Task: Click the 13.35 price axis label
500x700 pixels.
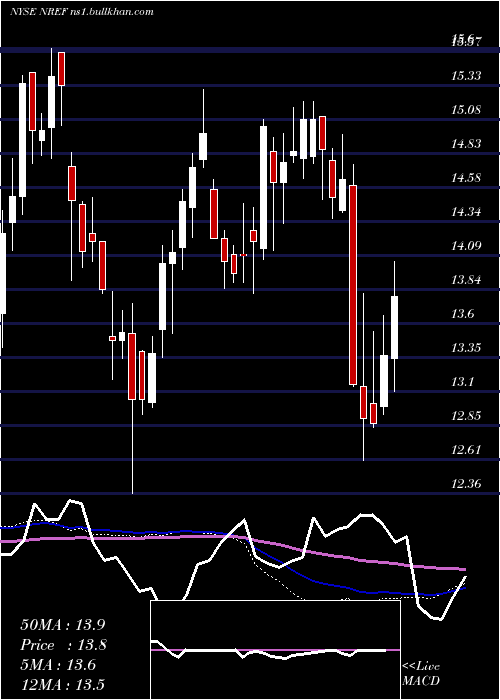Action: (466, 348)
